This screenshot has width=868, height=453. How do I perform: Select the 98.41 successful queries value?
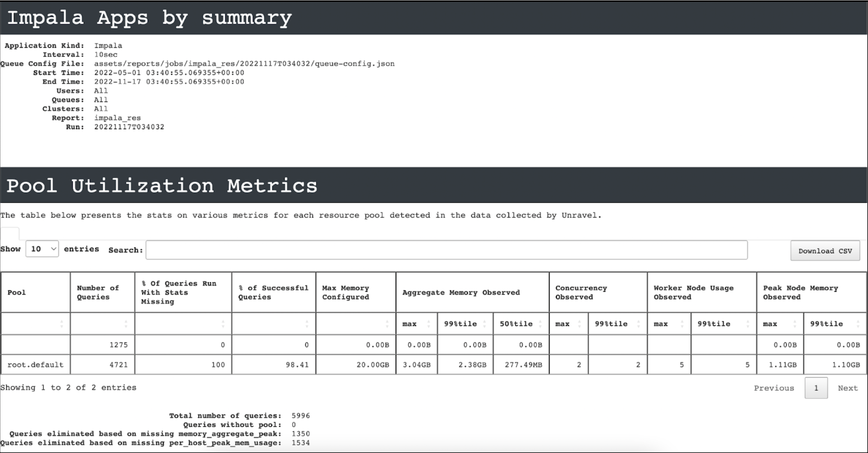[x=297, y=364]
